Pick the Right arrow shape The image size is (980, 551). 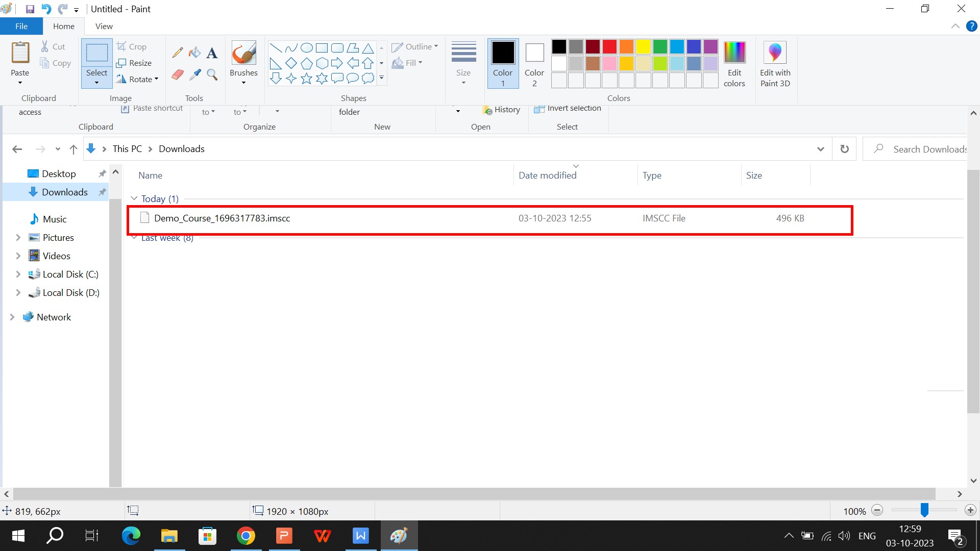point(337,63)
